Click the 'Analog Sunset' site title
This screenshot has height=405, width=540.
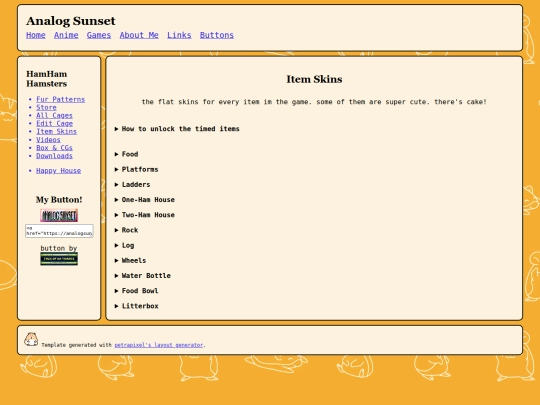coord(71,21)
